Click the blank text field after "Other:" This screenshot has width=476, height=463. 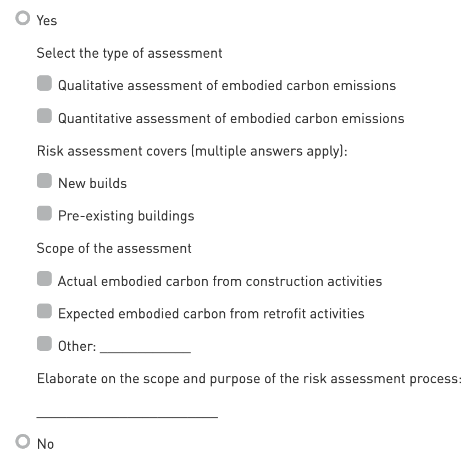click(x=146, y=346)
